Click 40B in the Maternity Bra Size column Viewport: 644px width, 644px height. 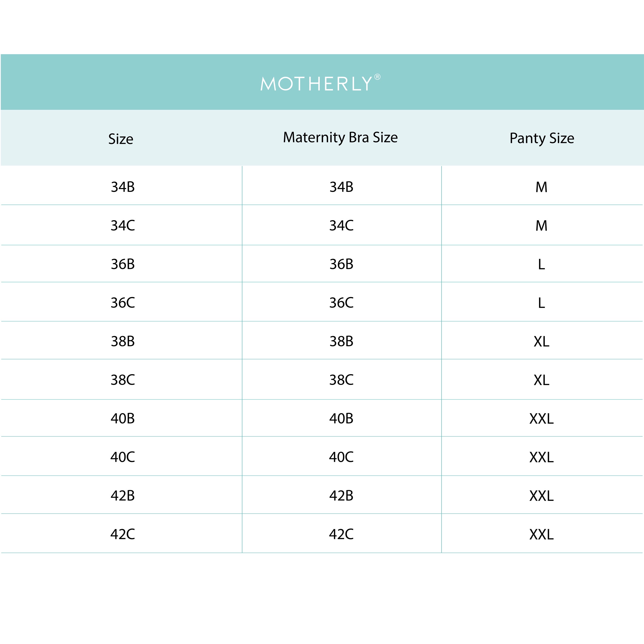(341, 419)
